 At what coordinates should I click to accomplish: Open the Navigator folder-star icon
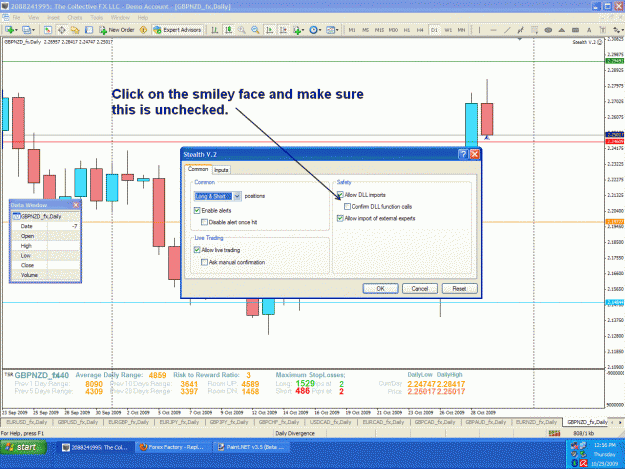(x=75, y=30)
